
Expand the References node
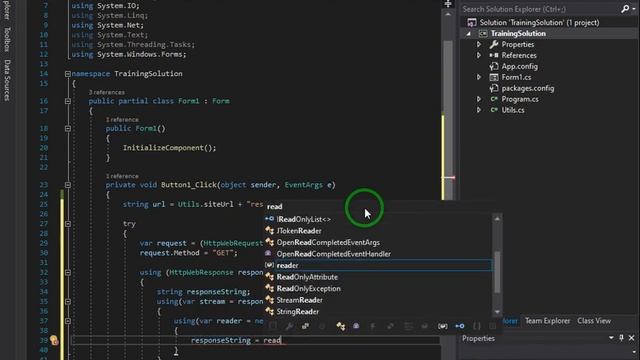(x=479, y=55)
